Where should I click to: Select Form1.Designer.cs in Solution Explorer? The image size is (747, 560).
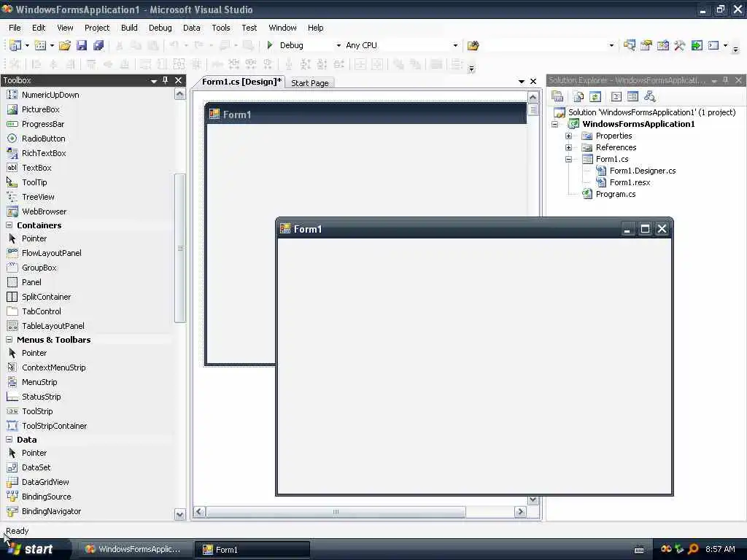(x=643, y=171)
